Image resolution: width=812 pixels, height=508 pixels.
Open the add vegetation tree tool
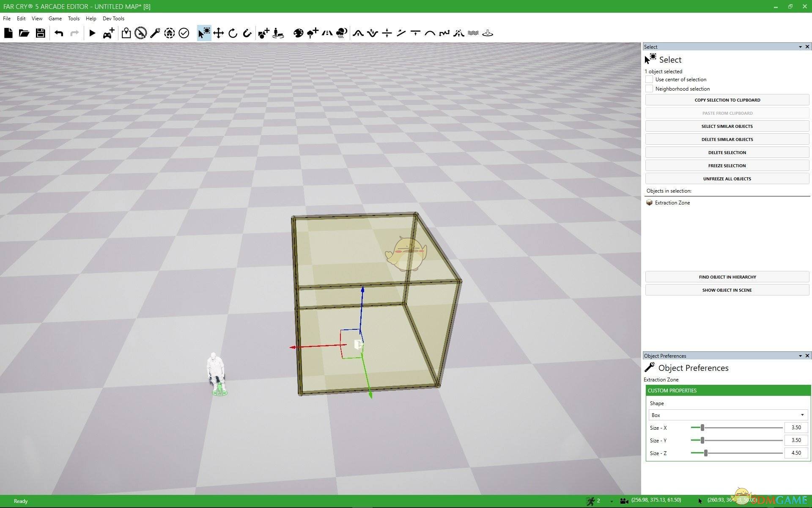click(x=313, y=33)
